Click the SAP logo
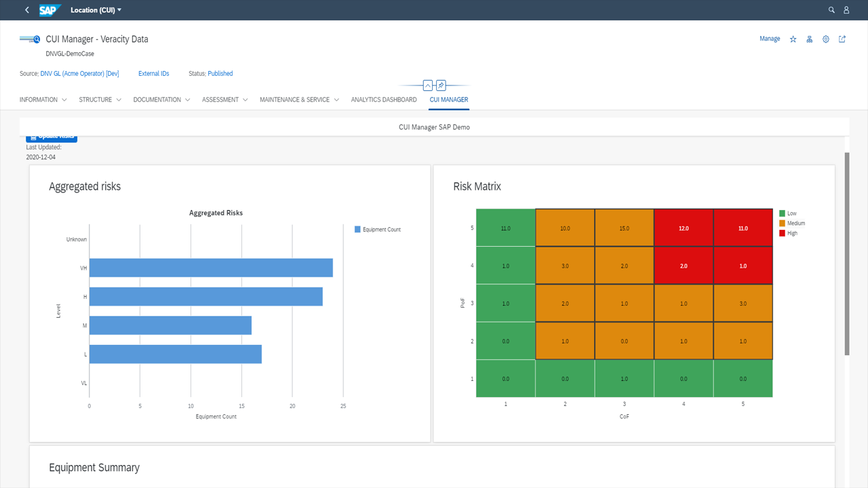 tap(50, 10)
